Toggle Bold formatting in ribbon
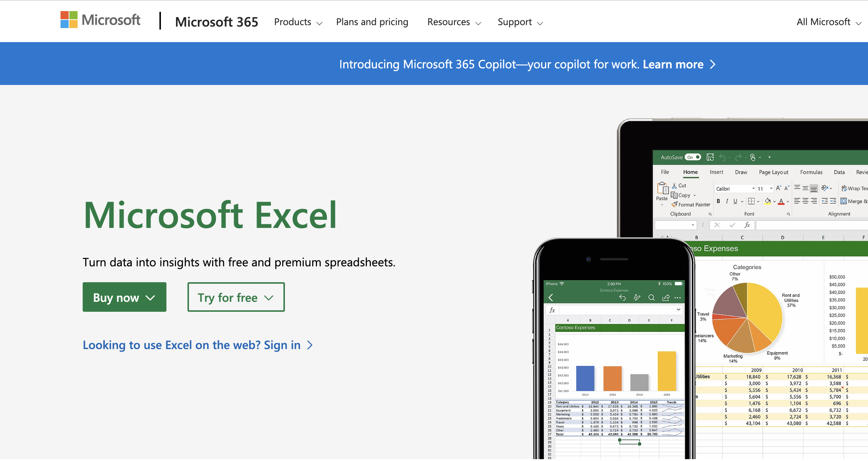This screenshot has width=868, height=461. [718, 201]
